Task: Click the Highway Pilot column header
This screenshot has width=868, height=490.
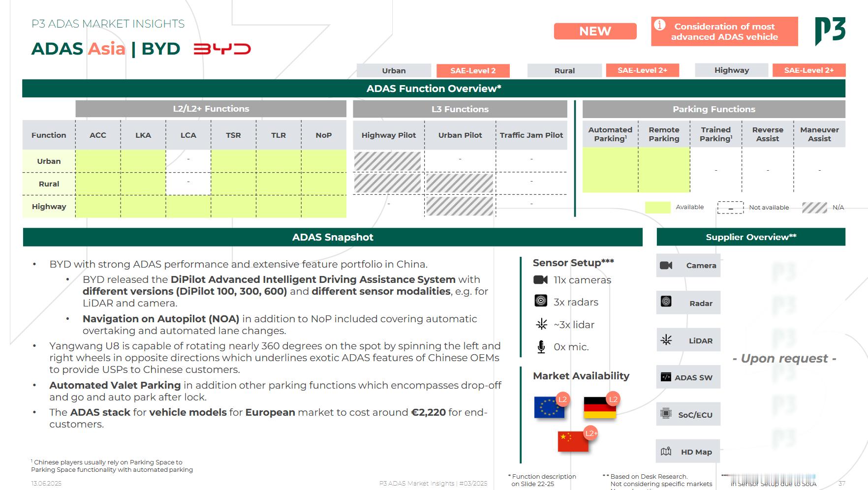Action: coord(389,135)
